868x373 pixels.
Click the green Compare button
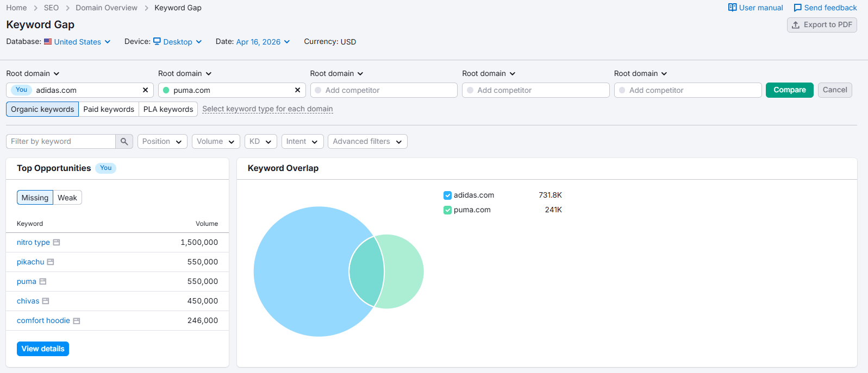[x=790, y=90]
